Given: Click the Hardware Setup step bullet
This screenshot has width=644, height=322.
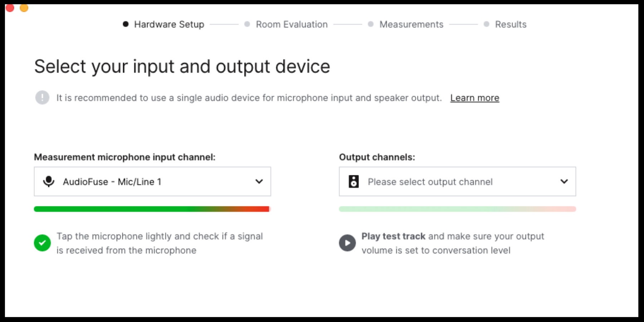Looking at the screenshot, I should pos(126,24).
